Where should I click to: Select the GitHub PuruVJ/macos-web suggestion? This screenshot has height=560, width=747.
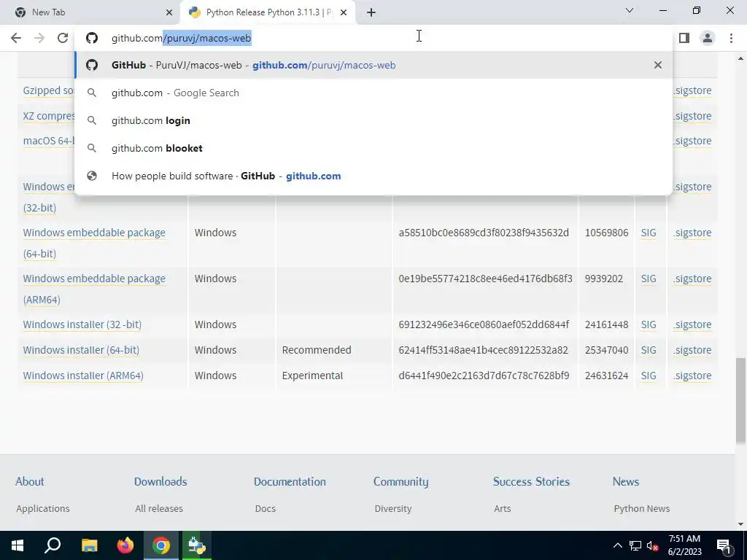point(373,65)
